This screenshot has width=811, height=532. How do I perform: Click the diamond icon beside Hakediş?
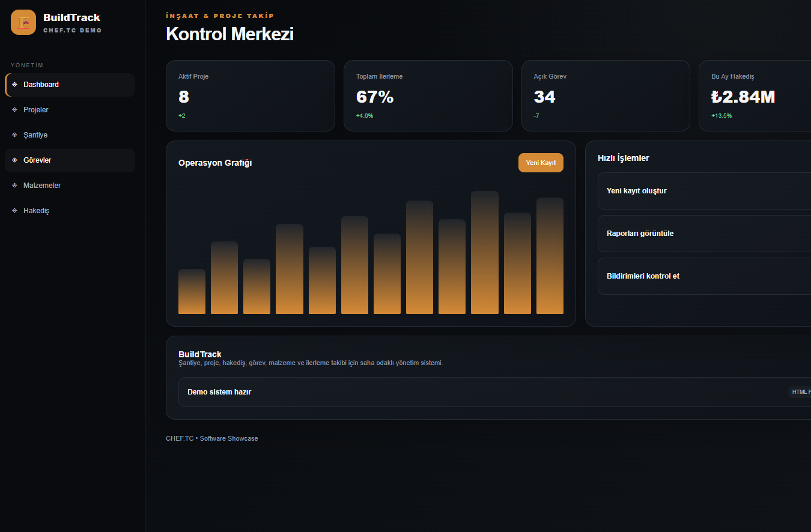[x=14, y=211]
